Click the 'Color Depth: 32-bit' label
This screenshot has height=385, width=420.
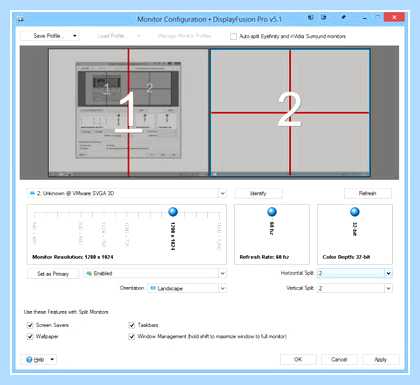(346, 257)
